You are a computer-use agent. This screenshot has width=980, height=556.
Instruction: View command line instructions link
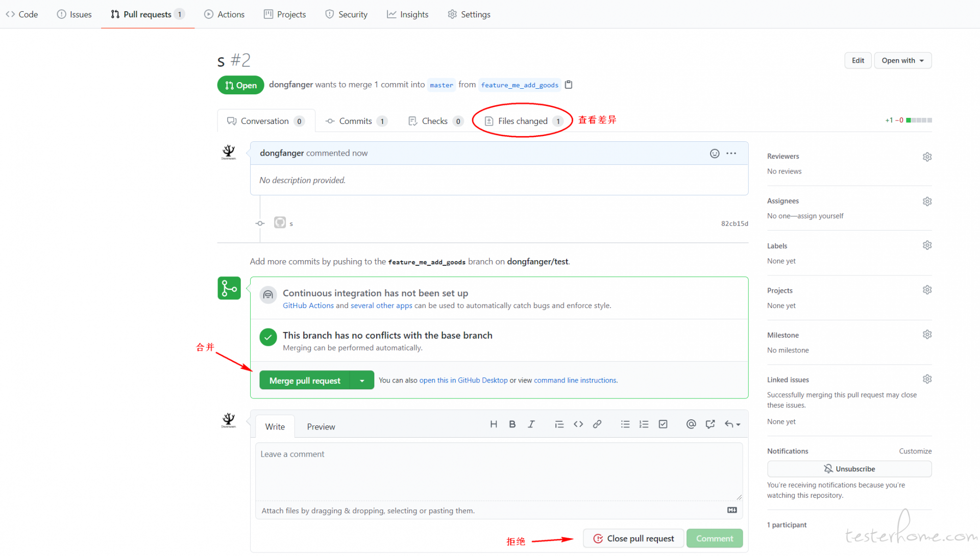575,381
